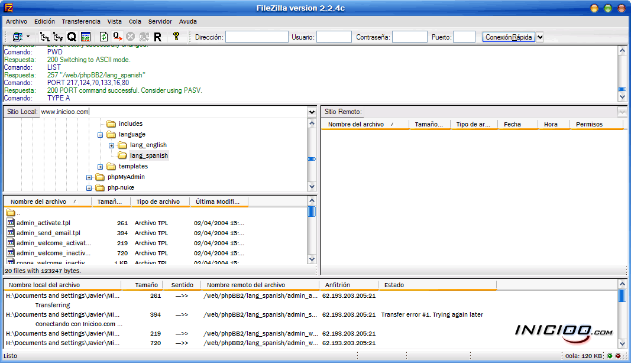631x364 pixels.
Task: Open the Sitio Remoto path dropdown
Action: 622,112
